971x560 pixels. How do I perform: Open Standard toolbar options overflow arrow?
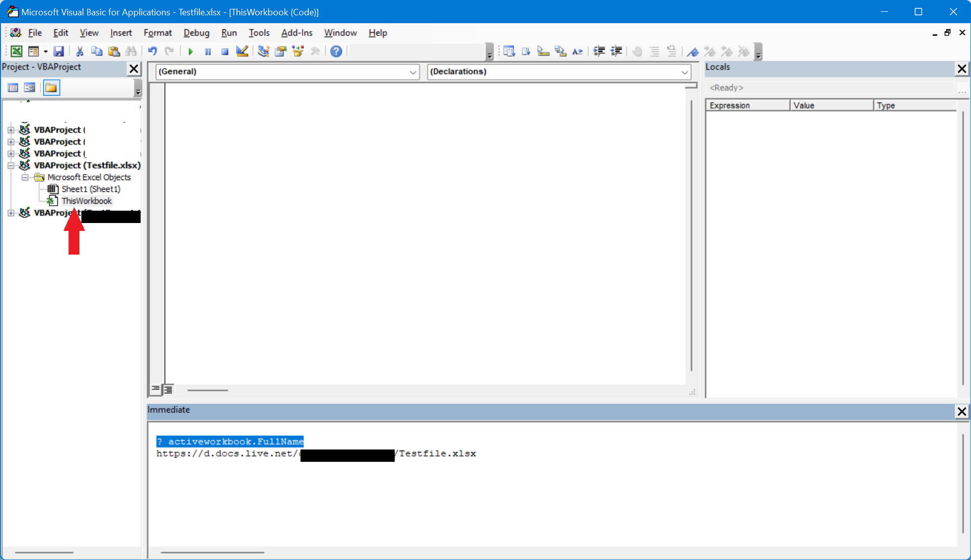coord(489,52)
